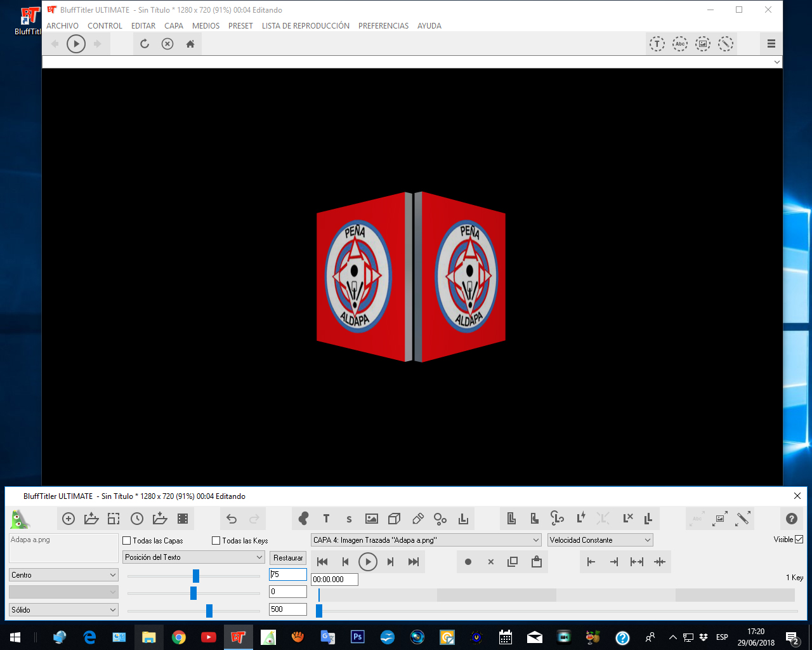This screenshot has height=650, width=812.
Task: Click the diagonal brush icon near help
Action: click(743, 519)
